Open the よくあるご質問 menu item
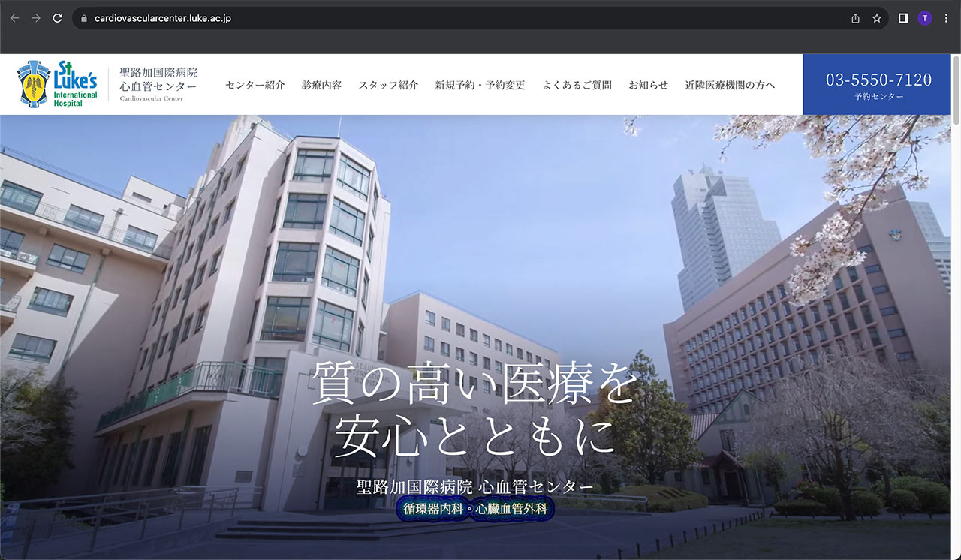 [577, 85]
